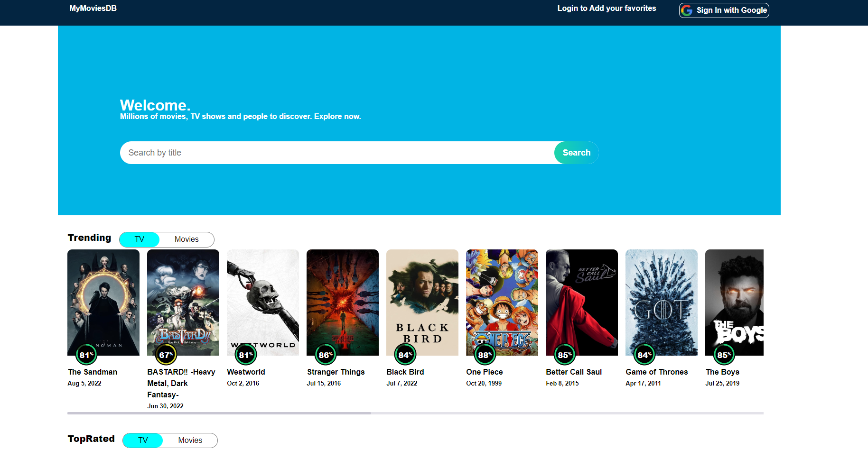Image resolution: width=868 pixels, height=450 pixels.
Task: Open the Game of Thrones poster
Action: (x=662, y=303)
